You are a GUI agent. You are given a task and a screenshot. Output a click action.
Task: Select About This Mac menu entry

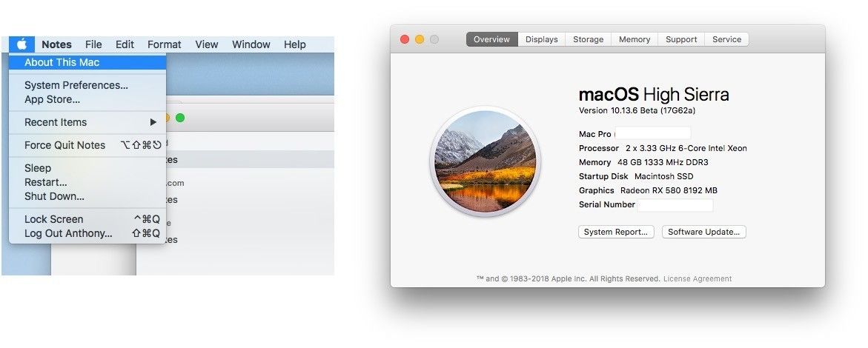pos(62,62)
